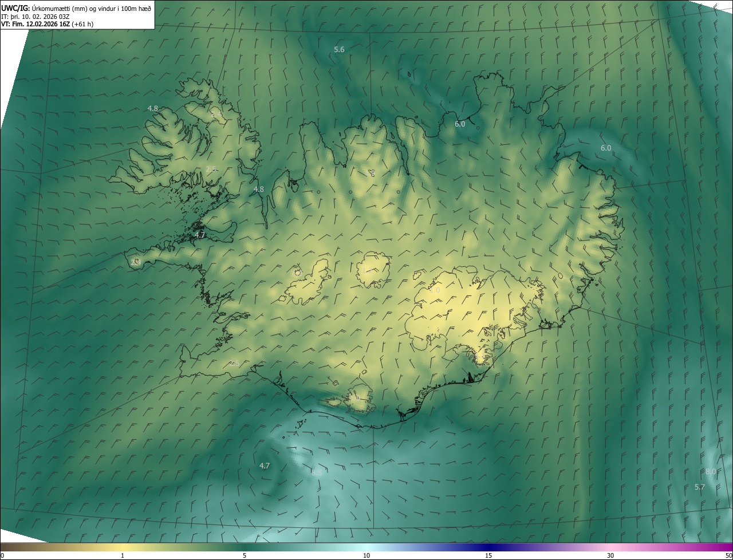Select the color scale tick label "15"
Screen dimensions: 733x560
coord(488,555)
